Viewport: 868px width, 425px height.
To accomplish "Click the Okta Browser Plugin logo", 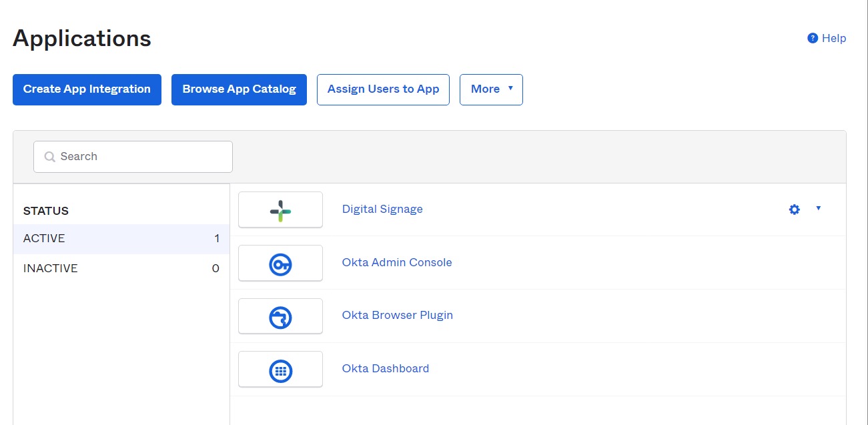I will click(x=280, y=316).
